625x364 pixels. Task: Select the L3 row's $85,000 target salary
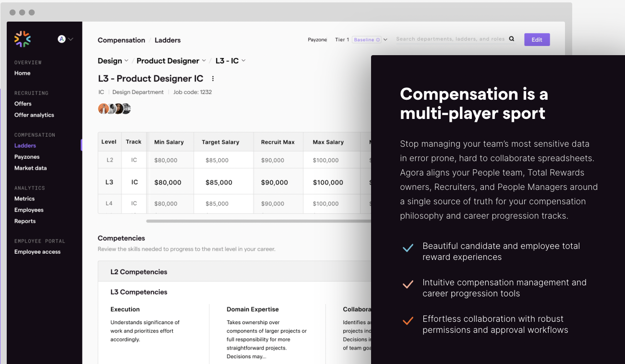click(x=219, y=183)
